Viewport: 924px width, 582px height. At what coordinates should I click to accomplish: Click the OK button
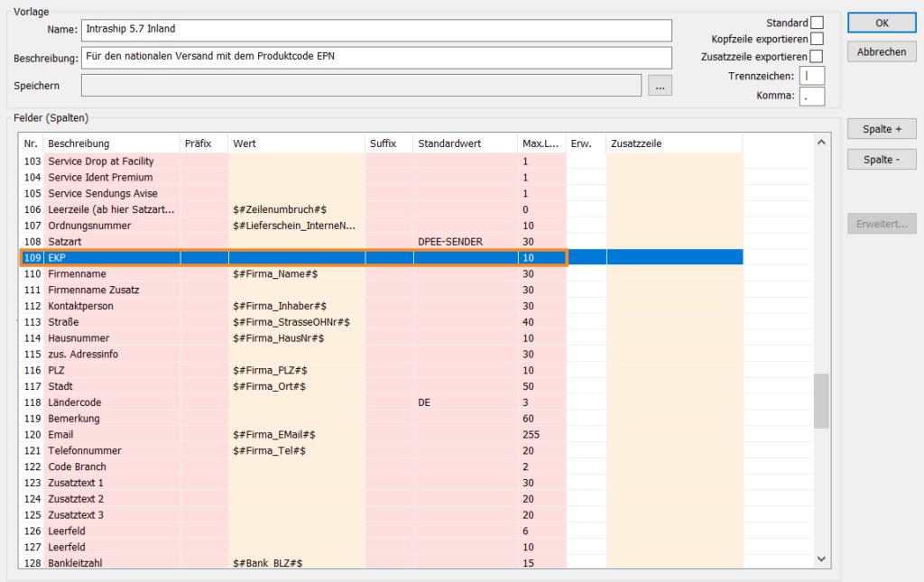(x=882, y=23)
